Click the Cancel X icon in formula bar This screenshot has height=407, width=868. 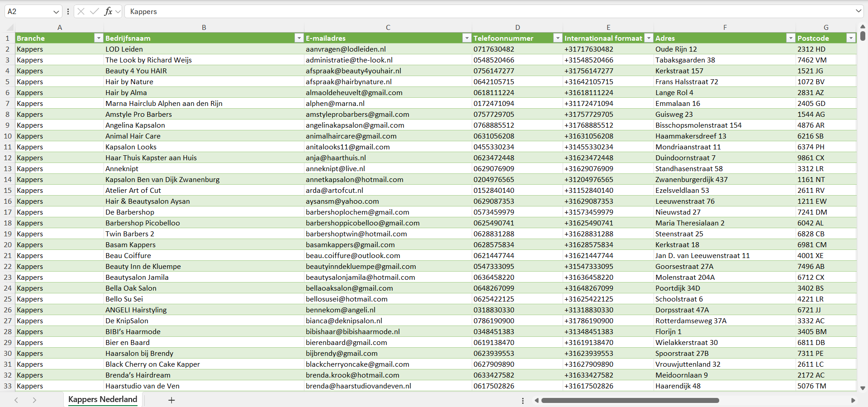[81, 11]
